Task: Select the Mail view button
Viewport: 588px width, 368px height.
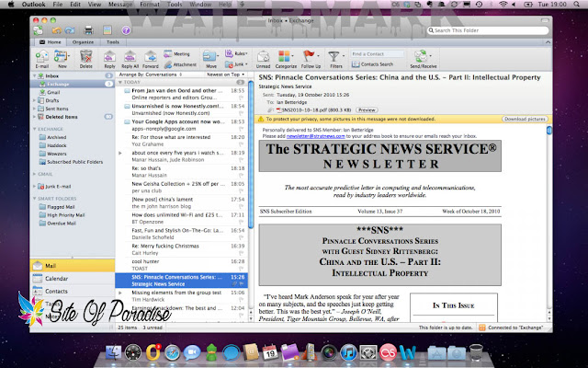Action: 73,266
